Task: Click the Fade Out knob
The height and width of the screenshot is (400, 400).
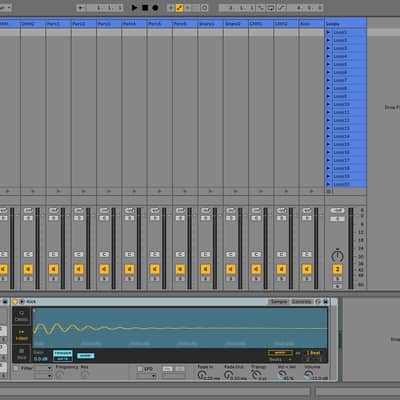Action: tap(228, 375)
